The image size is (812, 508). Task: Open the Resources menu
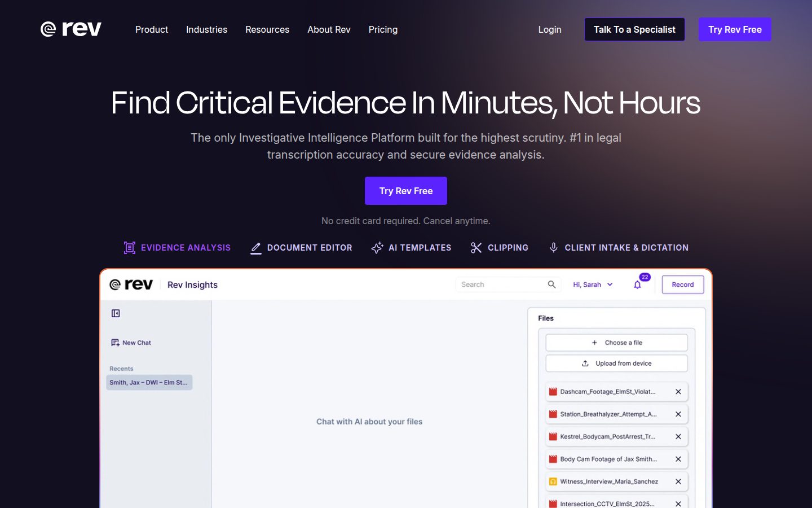(267, 29)
